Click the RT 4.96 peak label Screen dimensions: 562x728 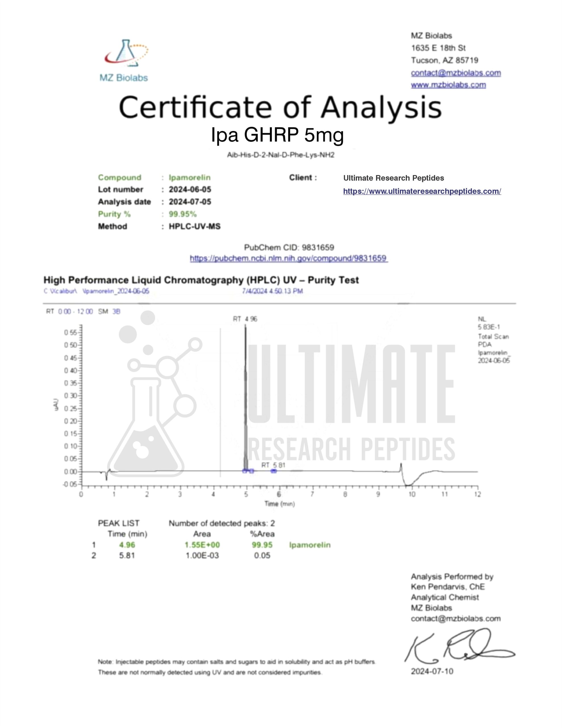(245, 319)
